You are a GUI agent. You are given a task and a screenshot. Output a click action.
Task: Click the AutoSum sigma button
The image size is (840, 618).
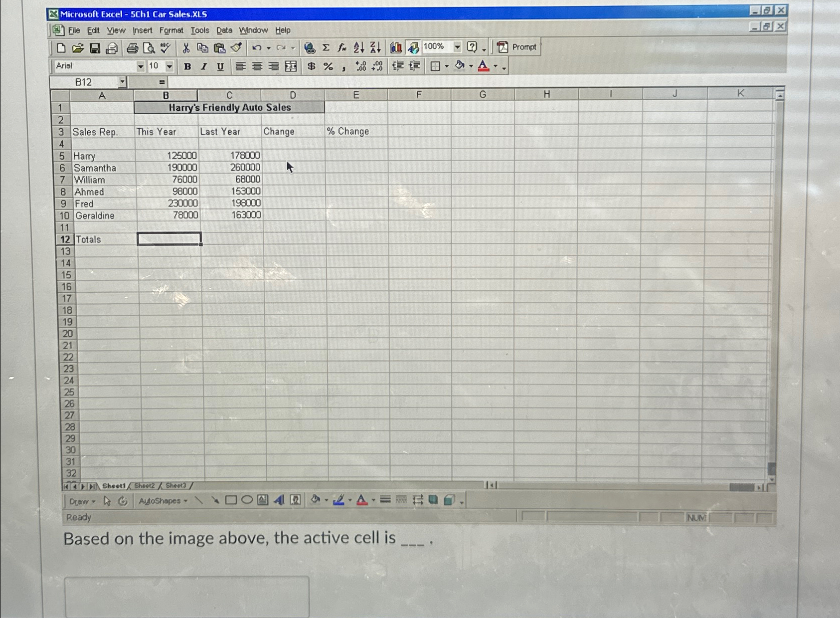pos(326,47)
